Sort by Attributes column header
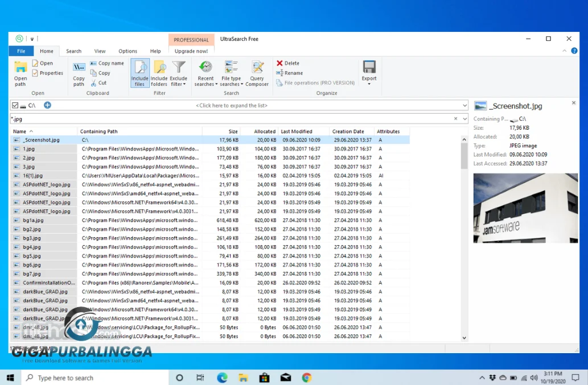This screenshot has width=588, height=385. pos(392,131)
